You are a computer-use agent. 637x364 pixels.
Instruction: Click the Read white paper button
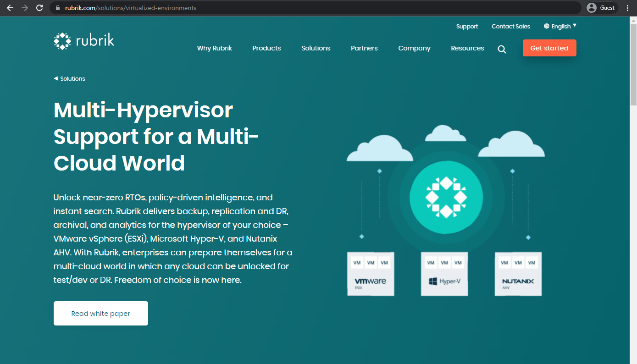(100, 313)
